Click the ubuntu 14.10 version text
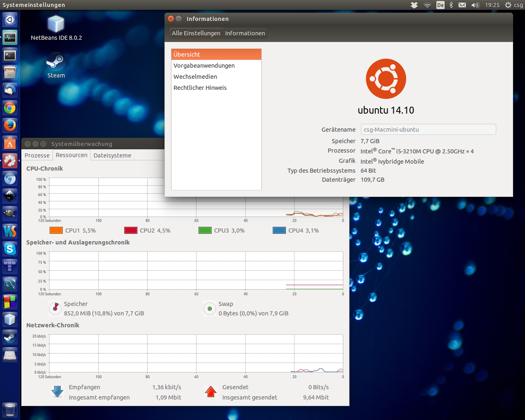The height and width of the screenshot is (420, 525). [x=386, y=110]
